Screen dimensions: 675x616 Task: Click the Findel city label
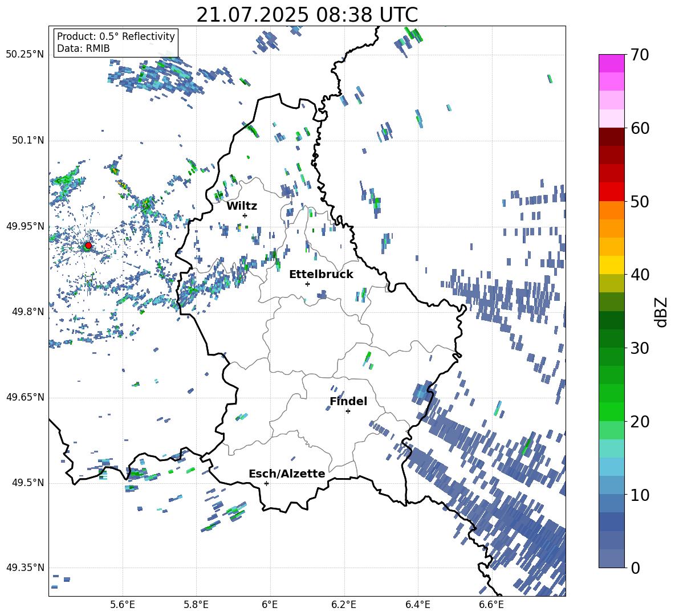(348, 401)
